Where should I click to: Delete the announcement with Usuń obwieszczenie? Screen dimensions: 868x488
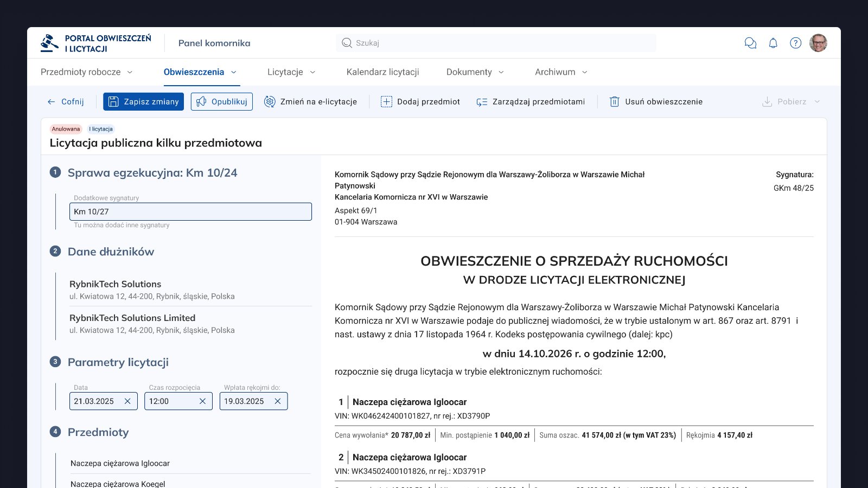click(656, 102)
